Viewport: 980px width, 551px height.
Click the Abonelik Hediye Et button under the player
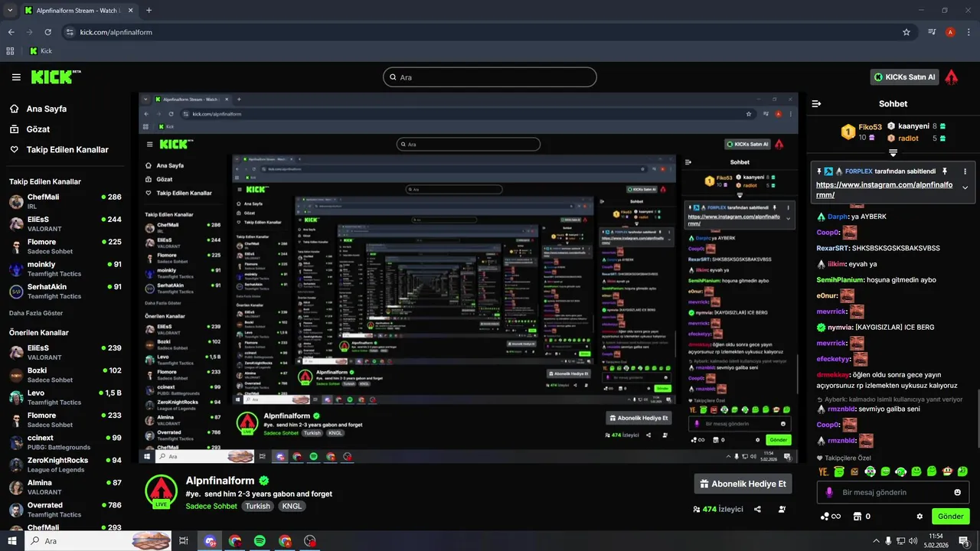743,484
